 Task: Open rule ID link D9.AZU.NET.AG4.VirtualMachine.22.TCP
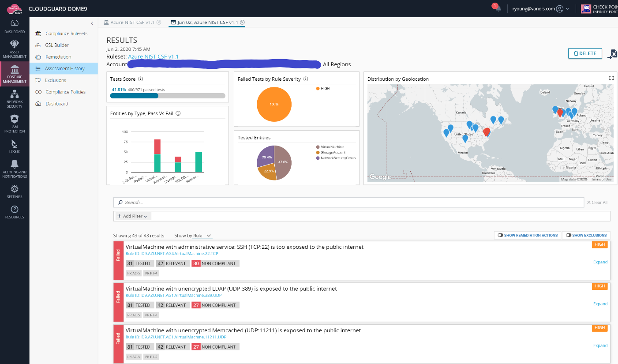coord(172,254)
